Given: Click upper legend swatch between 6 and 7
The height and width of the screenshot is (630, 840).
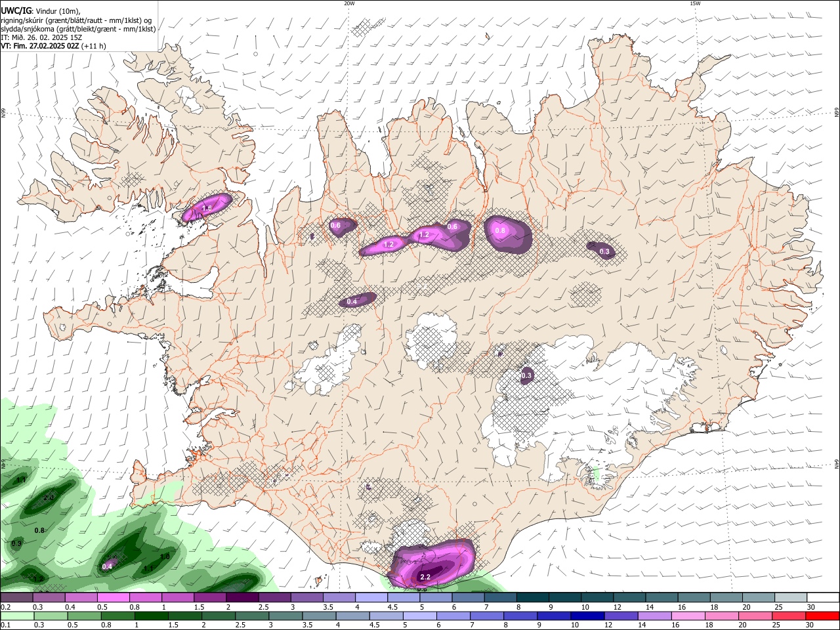Looking at the screenshot, I should point(469,598).
